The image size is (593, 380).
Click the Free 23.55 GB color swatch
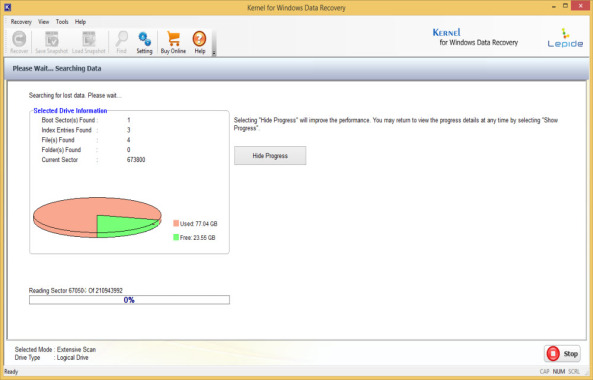[176, 237]
